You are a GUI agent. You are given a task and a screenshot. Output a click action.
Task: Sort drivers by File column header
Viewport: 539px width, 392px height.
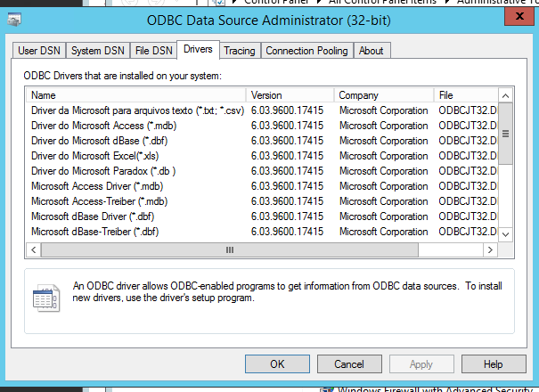(466, 95)
